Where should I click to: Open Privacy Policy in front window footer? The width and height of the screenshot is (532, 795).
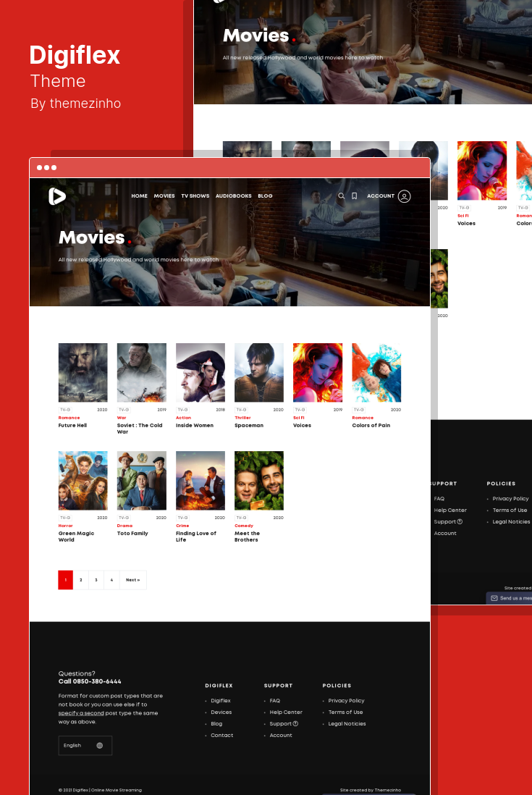point(346,701)
